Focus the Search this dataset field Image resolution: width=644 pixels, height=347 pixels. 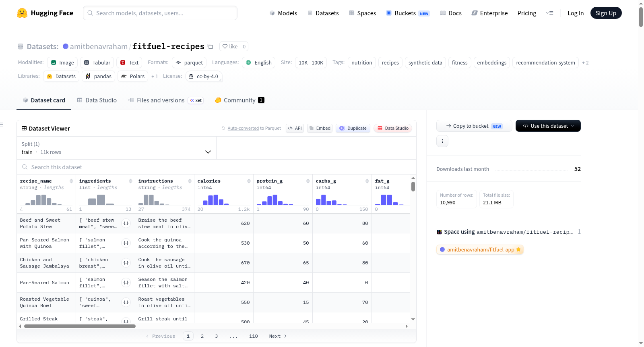[217, 167]
